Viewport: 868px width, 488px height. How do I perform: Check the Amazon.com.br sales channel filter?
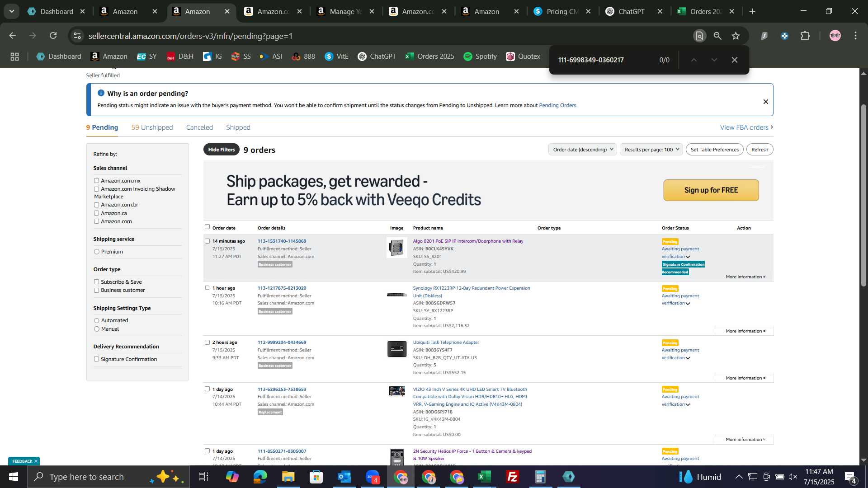(x=96, y=205)
